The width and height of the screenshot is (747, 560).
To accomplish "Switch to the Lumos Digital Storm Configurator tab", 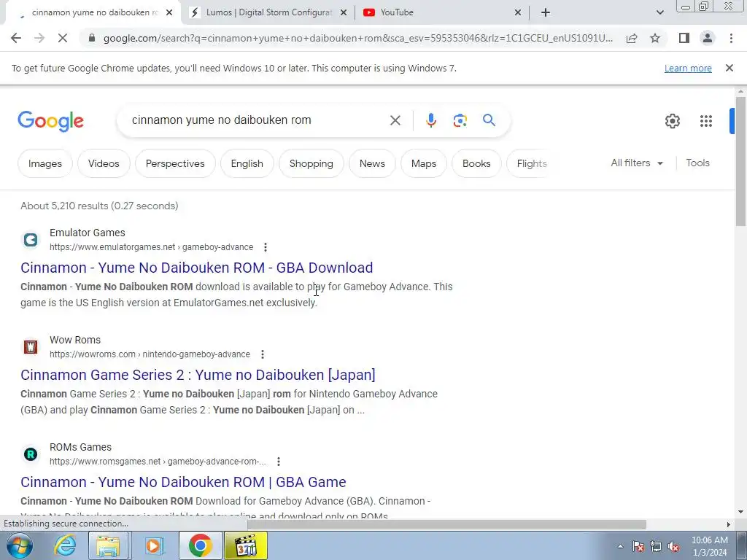I will [268, 12].
